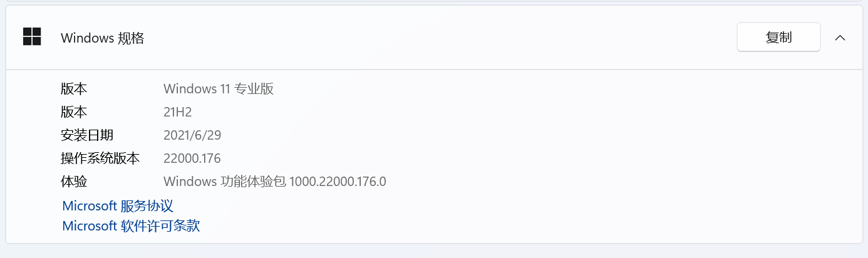This screenshot has height=258, width=868.
Task: Select the 21H2 version value
Action: pos(177,112)
